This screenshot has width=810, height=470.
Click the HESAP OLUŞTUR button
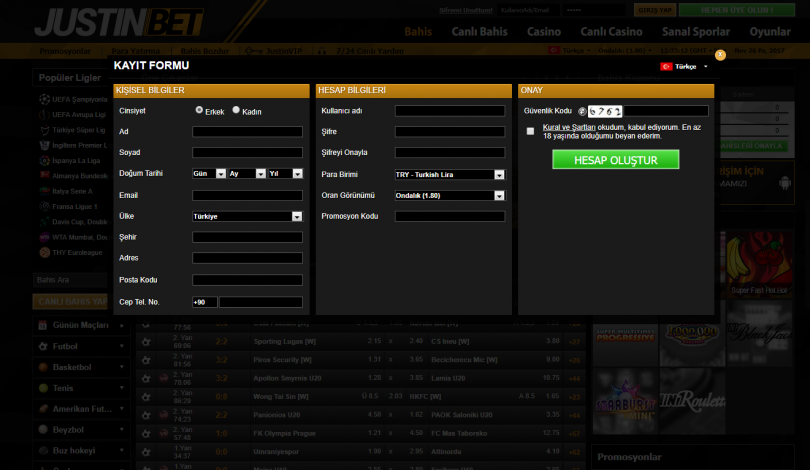pyautogui.click(x=615, y=160)
